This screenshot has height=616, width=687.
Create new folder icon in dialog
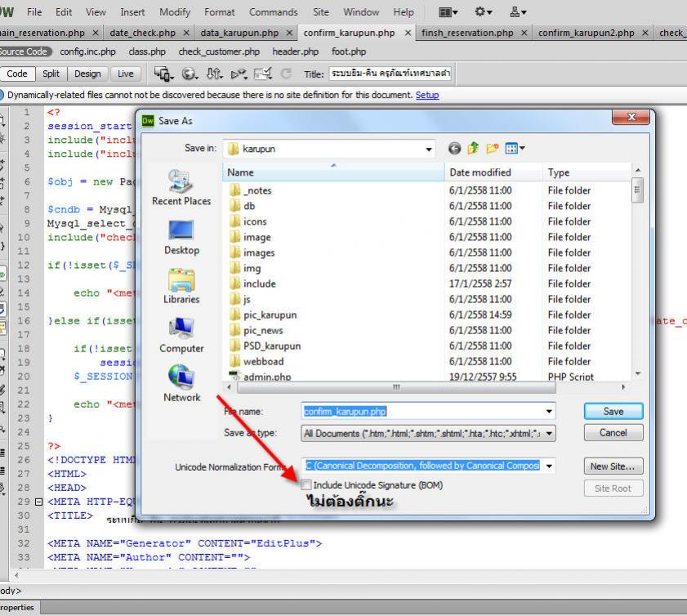(x=492, y=149)
